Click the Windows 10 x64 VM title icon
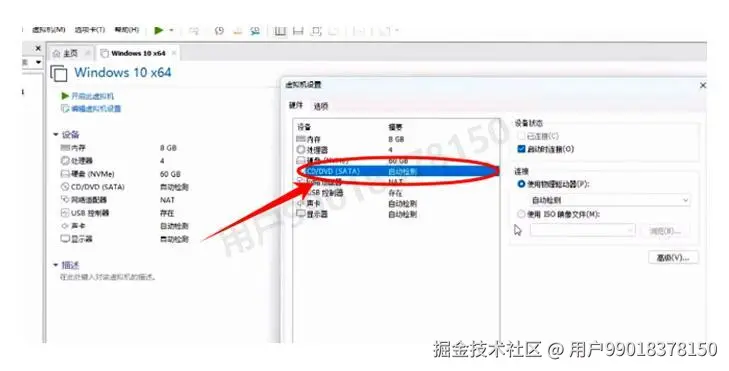The width and height of the screenshot is (729, 371). click(59, 73)
